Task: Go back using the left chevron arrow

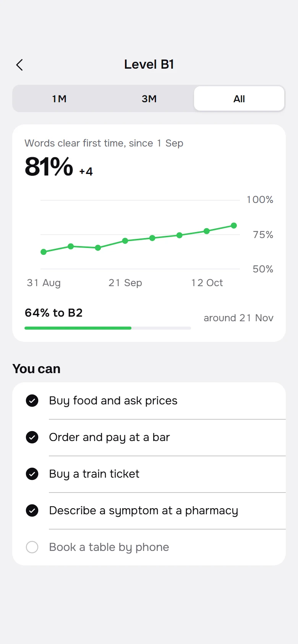Action: [x=19, y=65]
